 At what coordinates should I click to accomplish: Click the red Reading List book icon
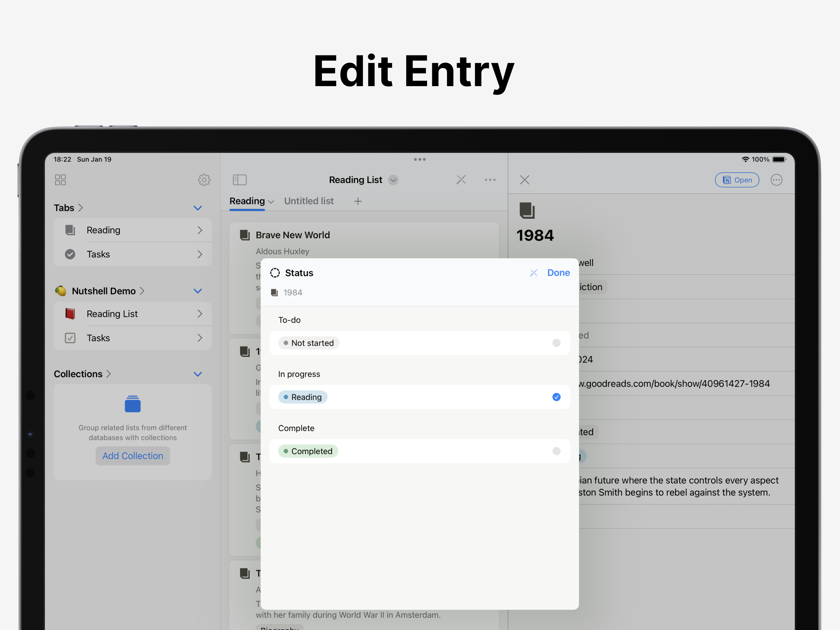click(x=70, y=314)
